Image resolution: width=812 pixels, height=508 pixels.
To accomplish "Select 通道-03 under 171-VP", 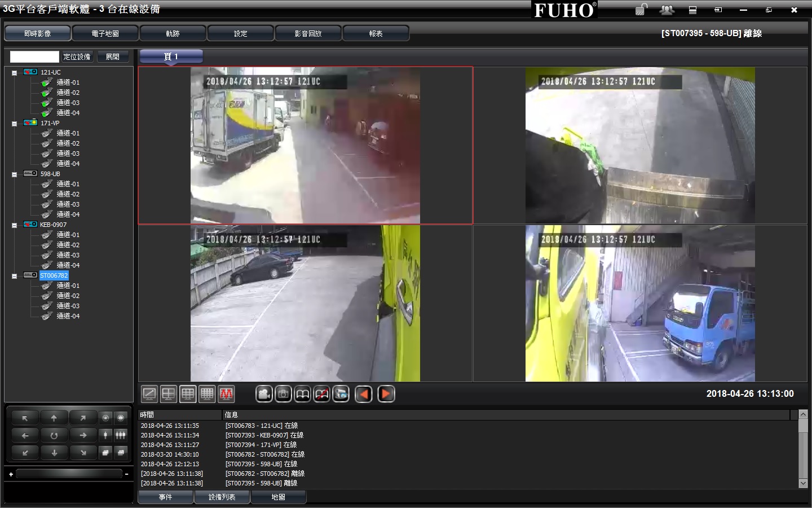I will tap(68, 154).
